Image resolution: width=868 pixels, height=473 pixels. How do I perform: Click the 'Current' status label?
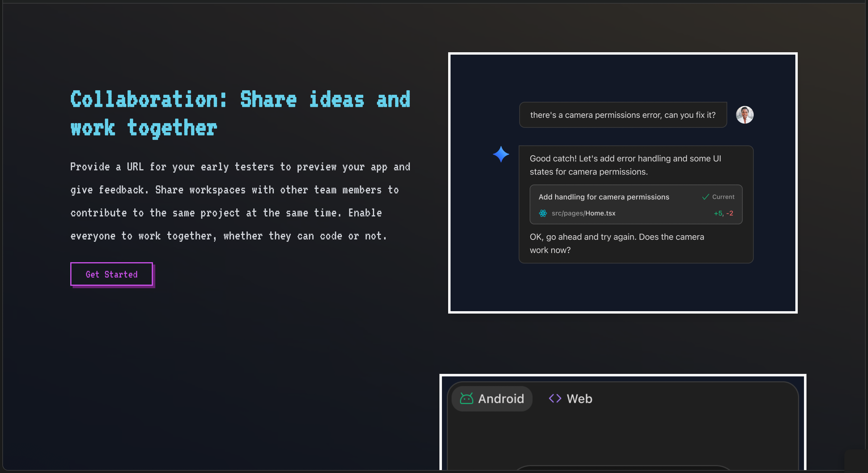click(x=723, y=197)
